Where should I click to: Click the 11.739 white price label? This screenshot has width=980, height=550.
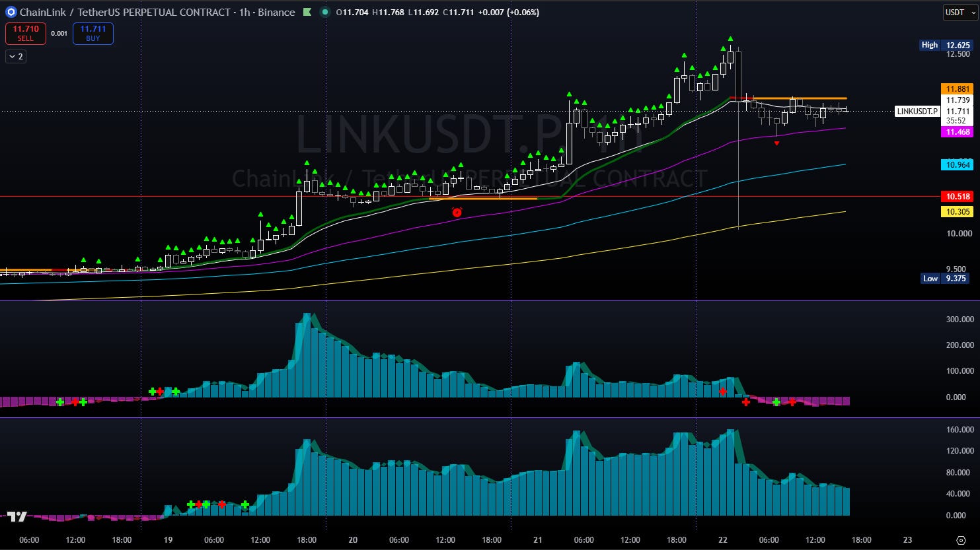click(958, 100)
